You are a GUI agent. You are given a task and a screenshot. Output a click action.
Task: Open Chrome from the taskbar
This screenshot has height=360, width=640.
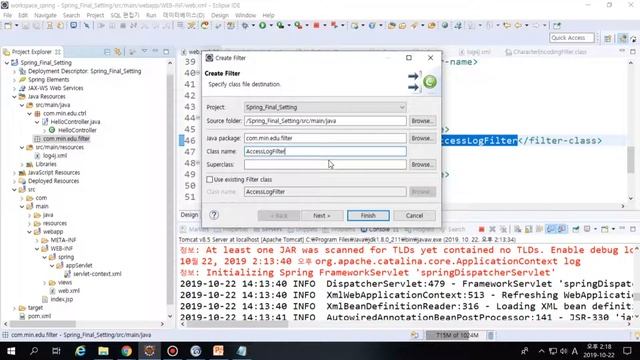pyautogui.click(x=126, y=351)
